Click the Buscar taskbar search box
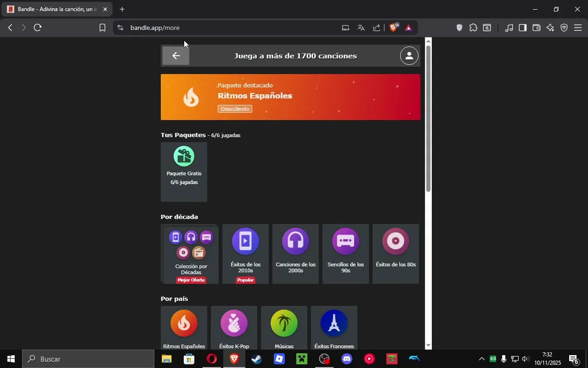 [88, 359]
